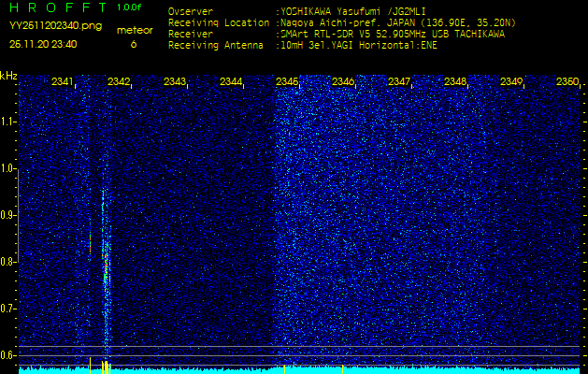Select the version label 1.0.0f
The height and width of the screenshot is (374, 588).
click(129, 7)
